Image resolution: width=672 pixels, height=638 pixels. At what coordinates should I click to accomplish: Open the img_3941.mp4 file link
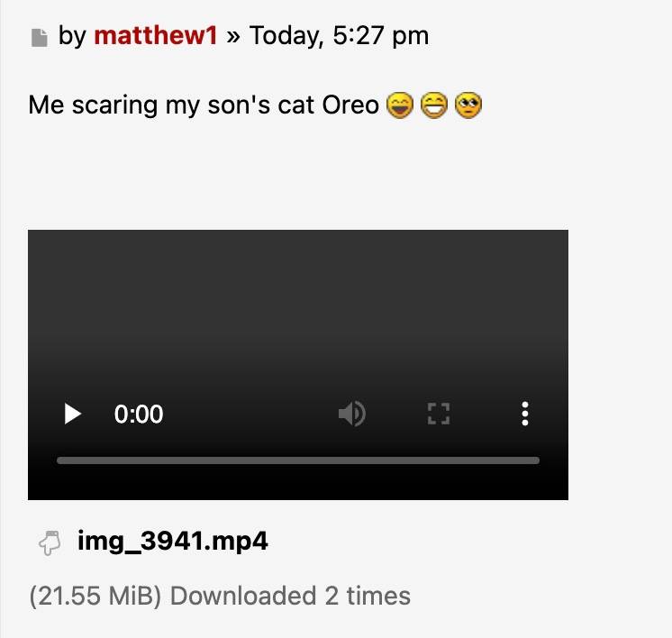(x=173, y=542)
